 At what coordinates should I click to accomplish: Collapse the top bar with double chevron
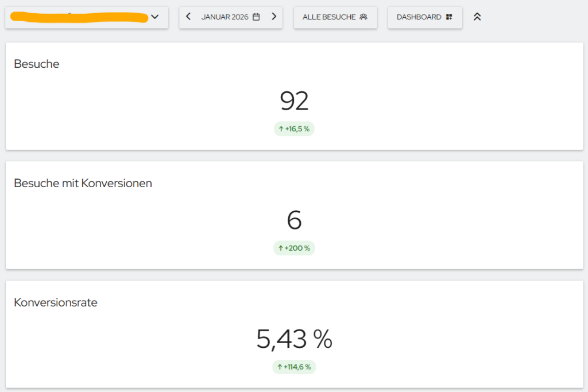click(477, 17)
